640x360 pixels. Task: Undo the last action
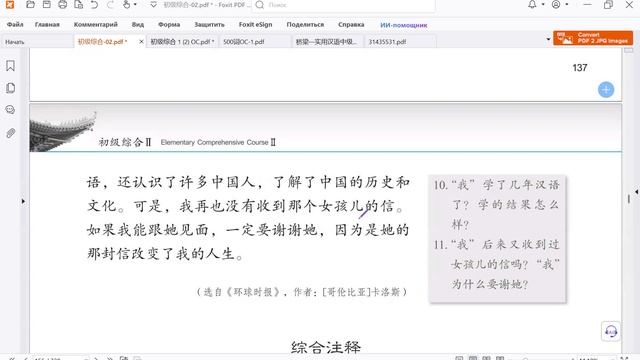[94, 4]
